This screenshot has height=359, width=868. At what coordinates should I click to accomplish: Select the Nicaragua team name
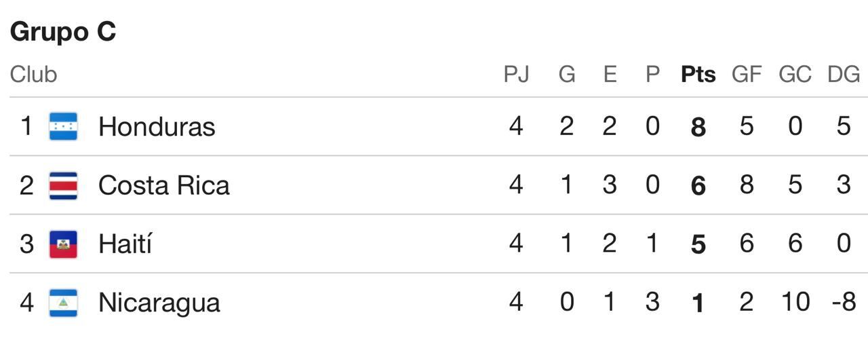(159, 303)
